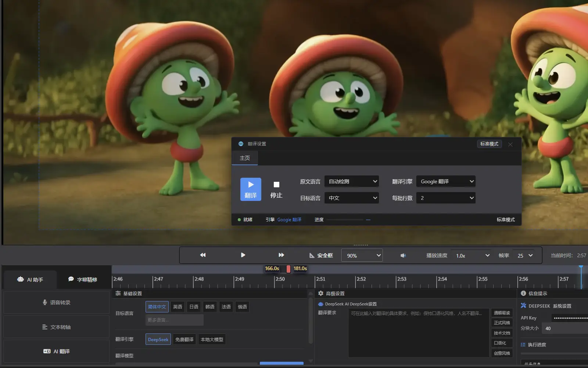Choose the 免费翻译 engine option

pyautogui.click(x=184, y=340)
